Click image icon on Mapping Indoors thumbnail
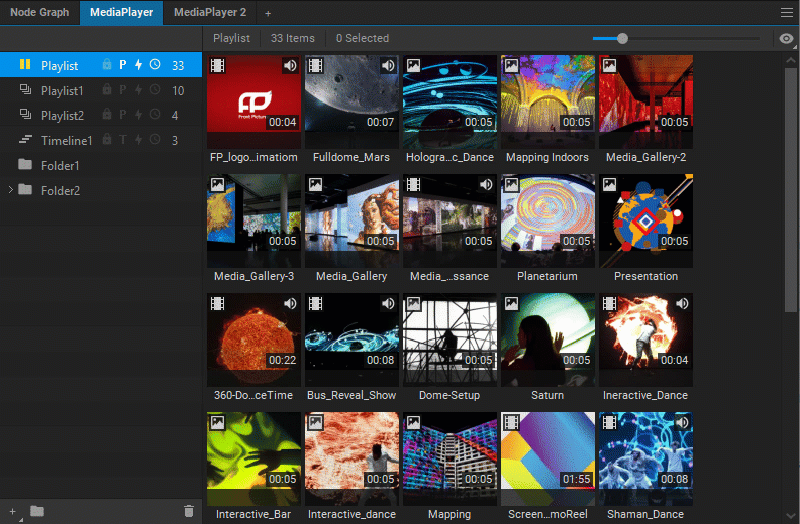The height and width of the screenshot is (524, 800). (511, 65)
